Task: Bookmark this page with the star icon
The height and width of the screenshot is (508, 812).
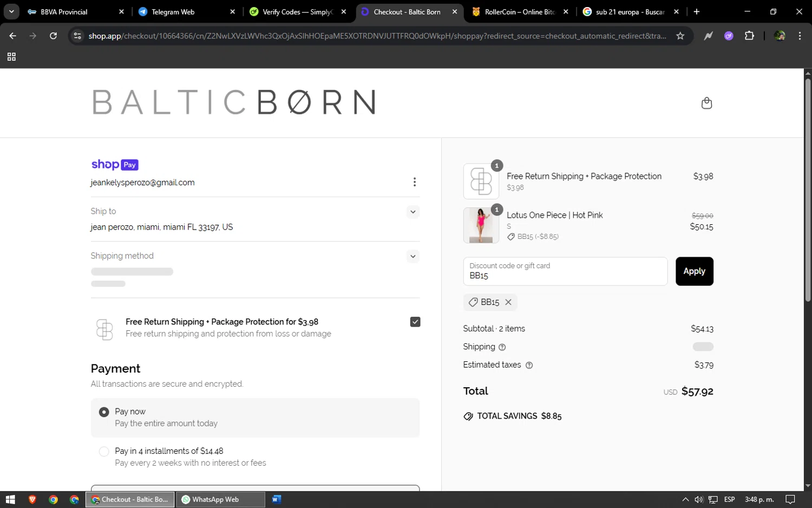Action: click(680, 36)
